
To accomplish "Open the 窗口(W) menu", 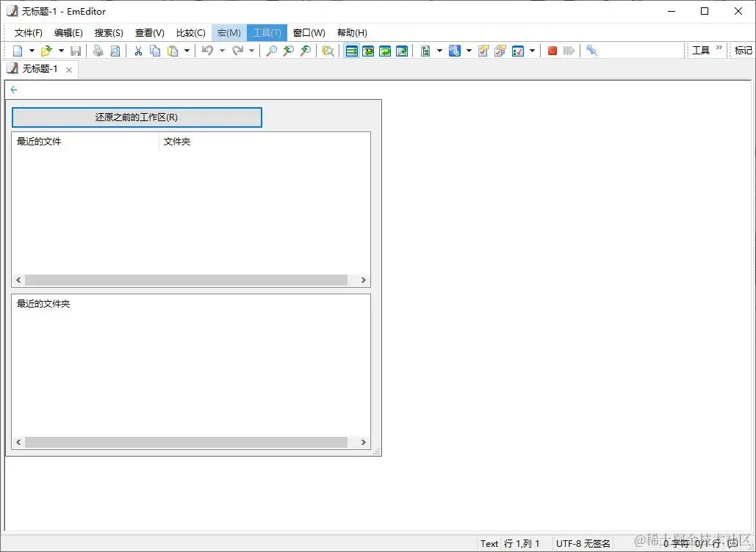I will point(309,33).
